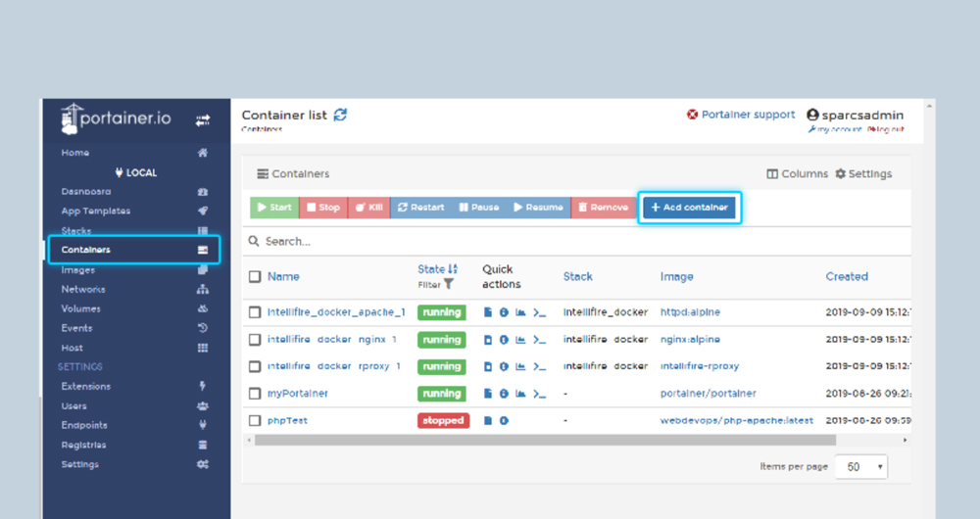Click the refresh icon beside Container list
Viewport: 980px width, 519px height.
click(340, 115)
